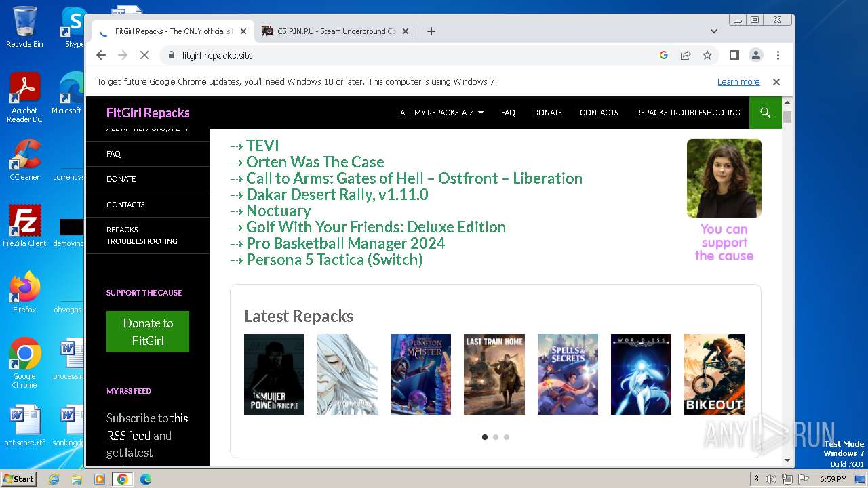Image resolution: width=868 pixels, height=488 pixels.
Task: Open REPACKS TROUBLESHOOTING in top navigation
Action: point(688,113)
